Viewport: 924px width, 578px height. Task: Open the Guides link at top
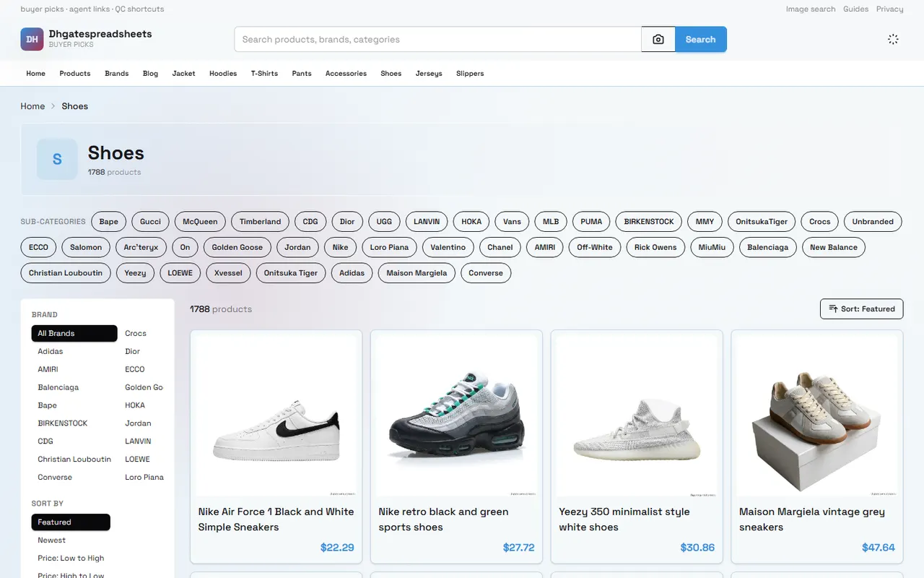coord(856,9)
